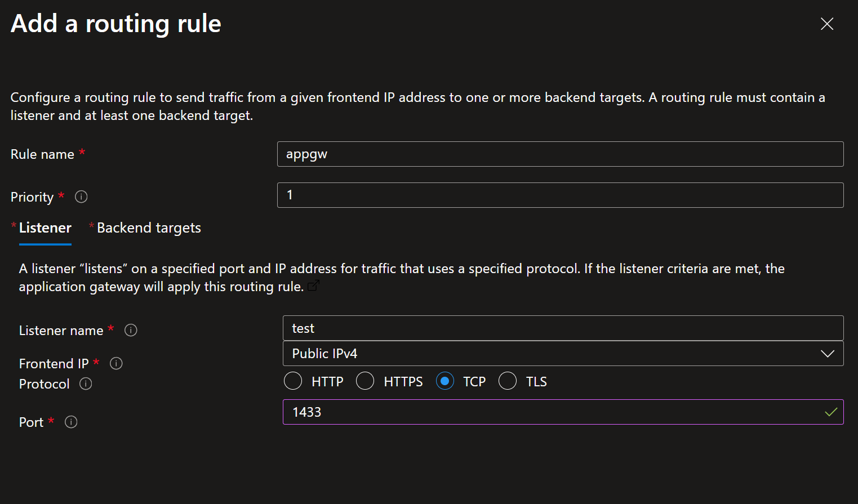The width and height of the screenshot is (858, 504).
Task: Open the Public IPv4 frontend IP dropdown
Action: [x=563, y=353]
